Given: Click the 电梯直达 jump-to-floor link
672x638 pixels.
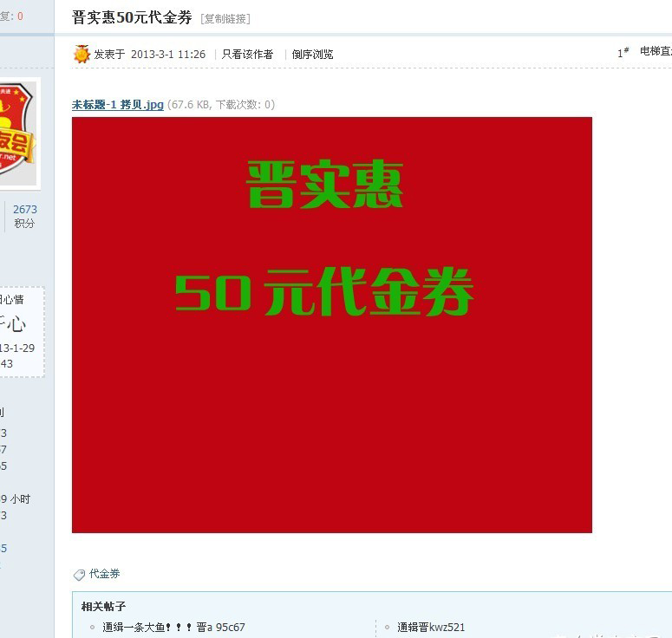Looking at the screenshot, I should [656, 51].
